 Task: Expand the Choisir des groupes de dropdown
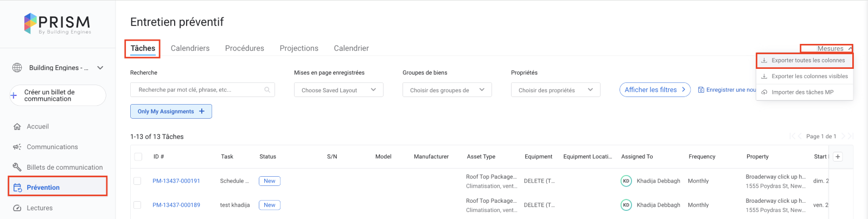click(447, 90)
